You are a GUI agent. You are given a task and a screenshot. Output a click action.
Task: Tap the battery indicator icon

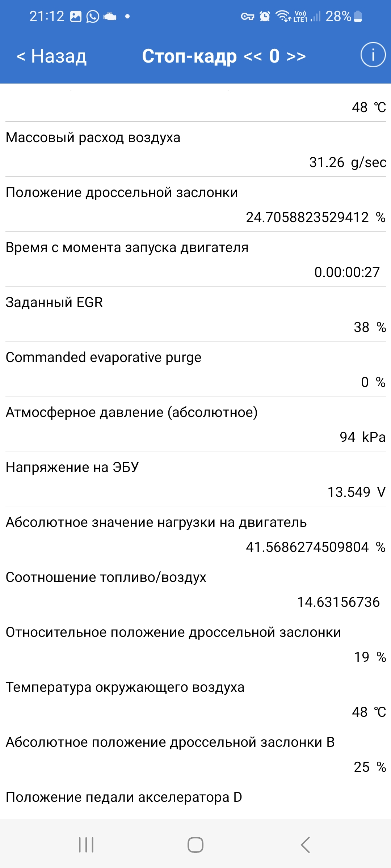point(358,17)
